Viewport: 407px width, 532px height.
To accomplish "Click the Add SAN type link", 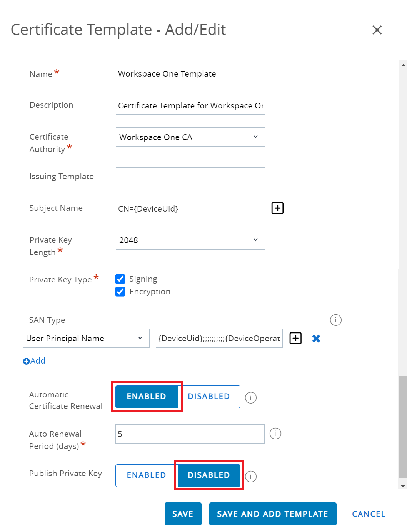I will [34, 361].
